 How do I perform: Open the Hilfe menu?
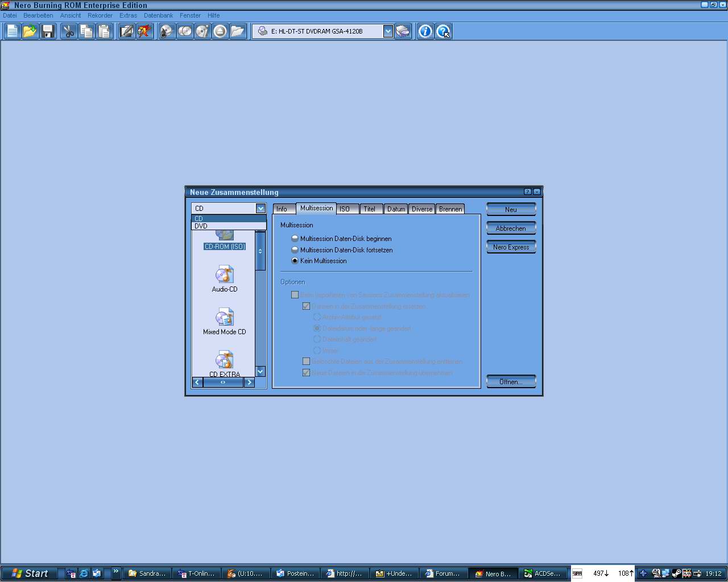(213, 15)
